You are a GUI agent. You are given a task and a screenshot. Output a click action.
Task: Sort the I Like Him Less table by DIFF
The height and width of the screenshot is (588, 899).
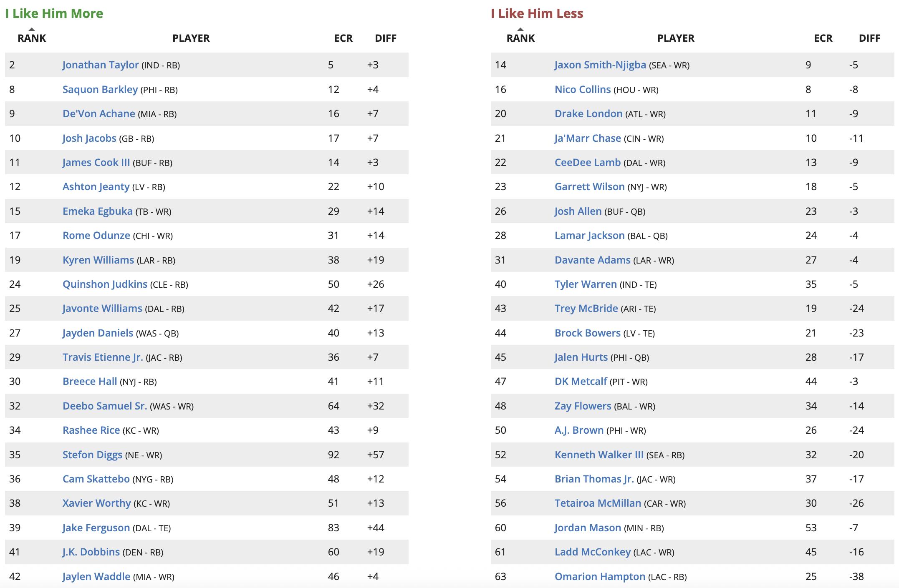click(869, 38)
